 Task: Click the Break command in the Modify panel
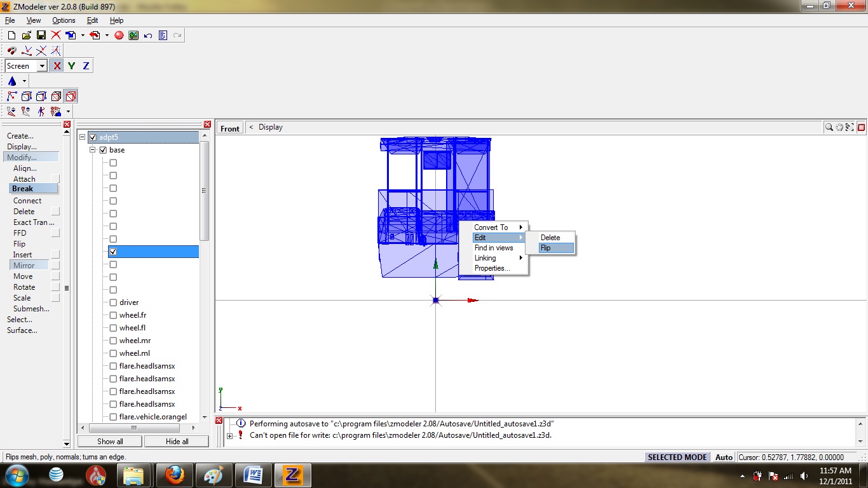click(23, 189)
